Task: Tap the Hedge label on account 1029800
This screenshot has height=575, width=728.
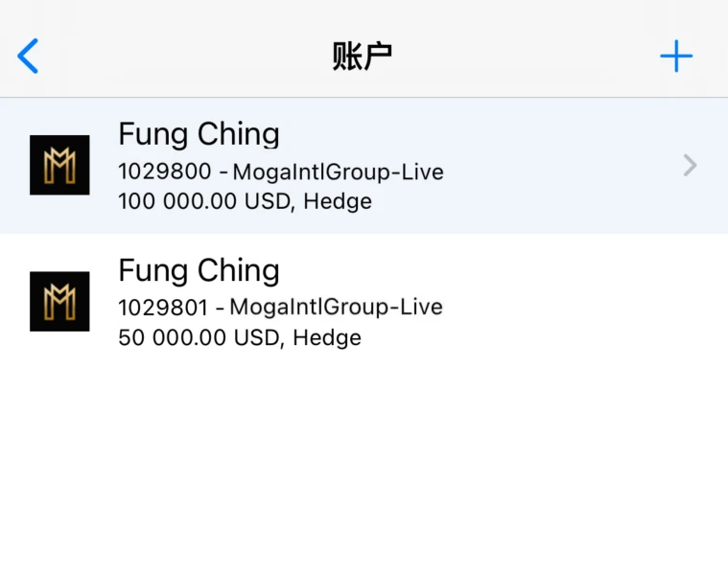Action: 337,202
